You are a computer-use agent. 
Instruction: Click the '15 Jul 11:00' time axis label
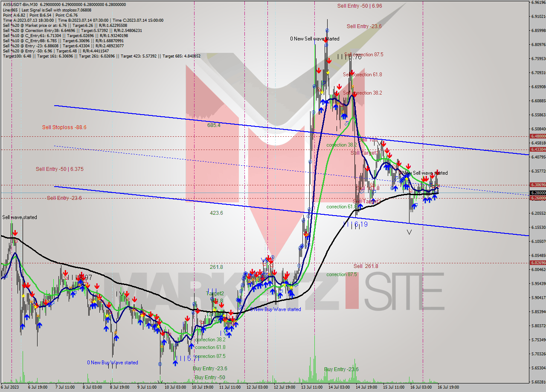click(x=393, y=387)
